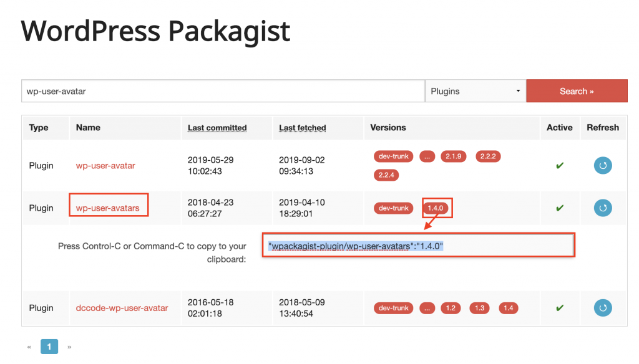The height and width of the screenshot is (364, 639).
Task: Refresh the wp-user-avatar plugin row
Action: click(603, 165)
